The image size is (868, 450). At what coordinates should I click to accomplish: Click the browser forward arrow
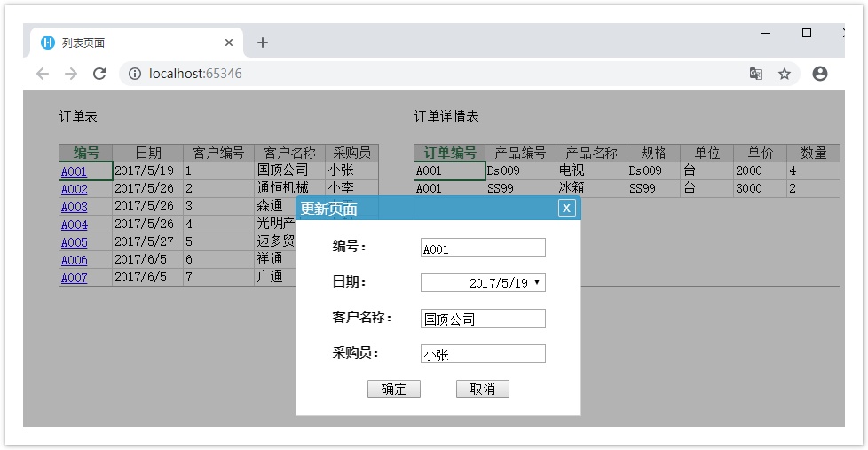click(x=71, y=74)
